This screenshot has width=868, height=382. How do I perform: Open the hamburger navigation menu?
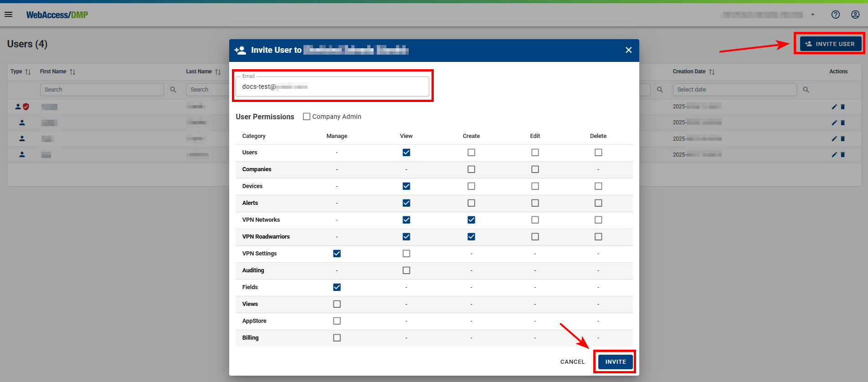[x=8, y=15]
